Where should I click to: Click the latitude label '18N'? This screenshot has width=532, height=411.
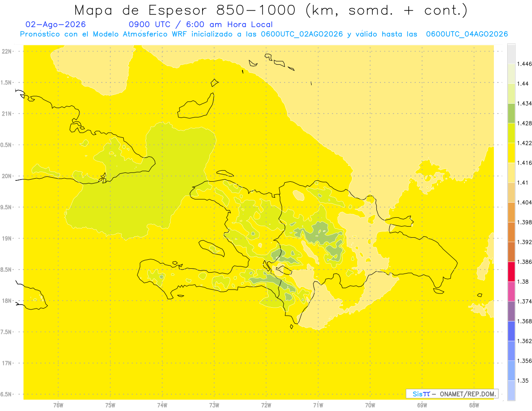7,301
